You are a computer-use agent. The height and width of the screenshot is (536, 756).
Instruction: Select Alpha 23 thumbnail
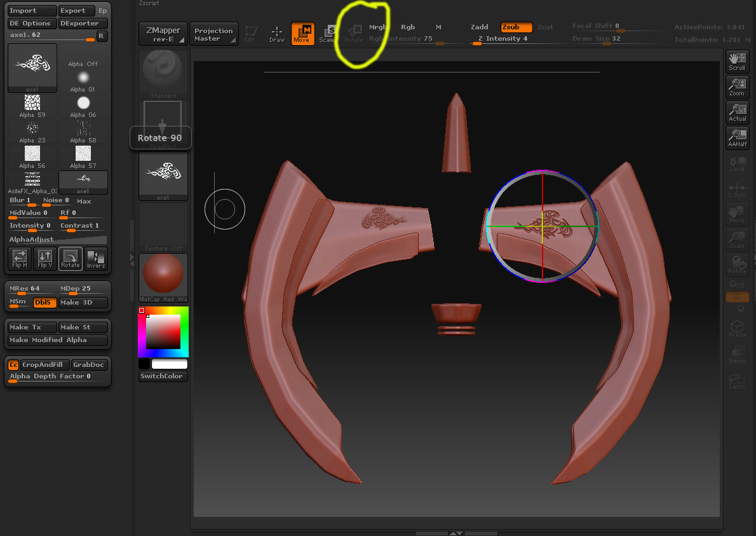(32, 132)
